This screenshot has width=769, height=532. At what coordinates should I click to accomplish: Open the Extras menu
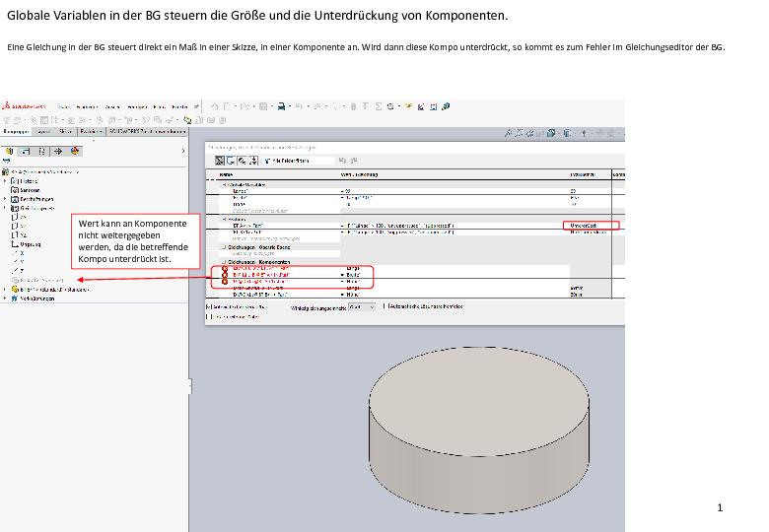(160, 106)
